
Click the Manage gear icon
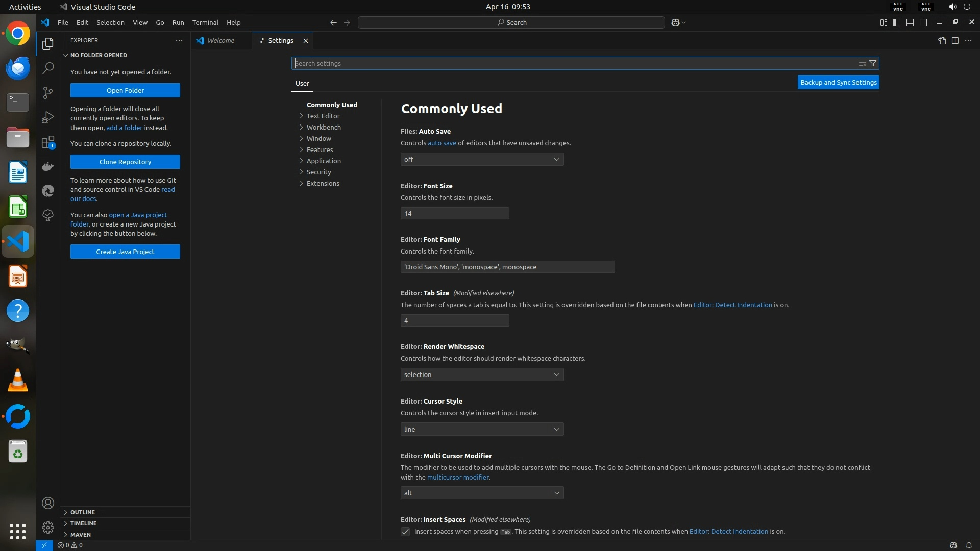pyautogui.click(x=48, y=527)
